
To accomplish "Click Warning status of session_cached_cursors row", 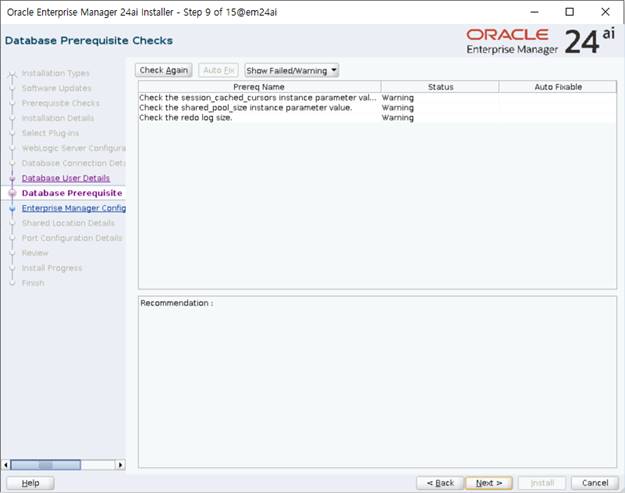I will coord(397,98).
